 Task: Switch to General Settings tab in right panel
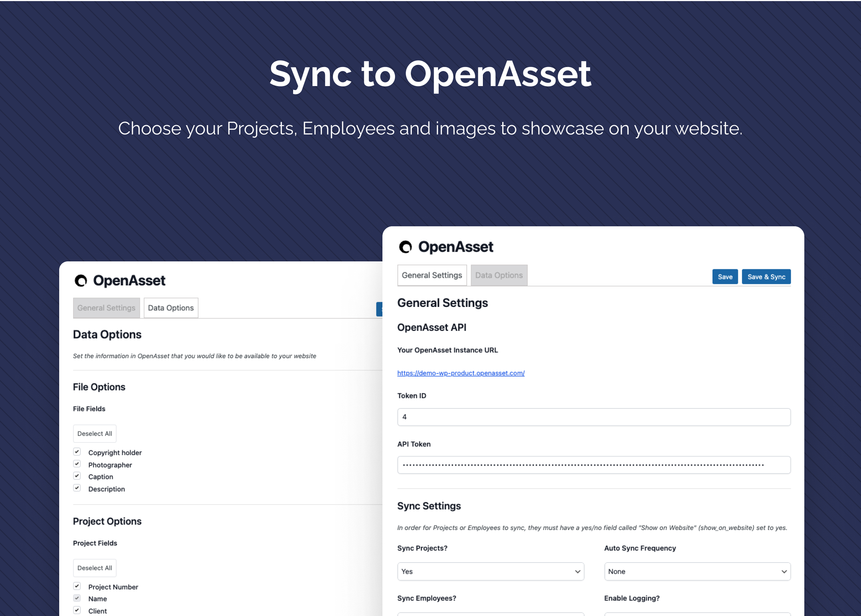pyautogui.click(x=432, y=275)
